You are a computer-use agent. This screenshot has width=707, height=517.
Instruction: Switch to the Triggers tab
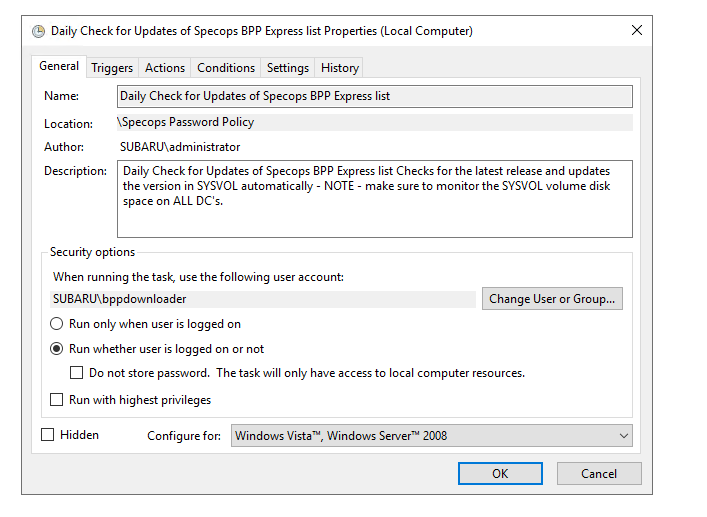(112, 68)
